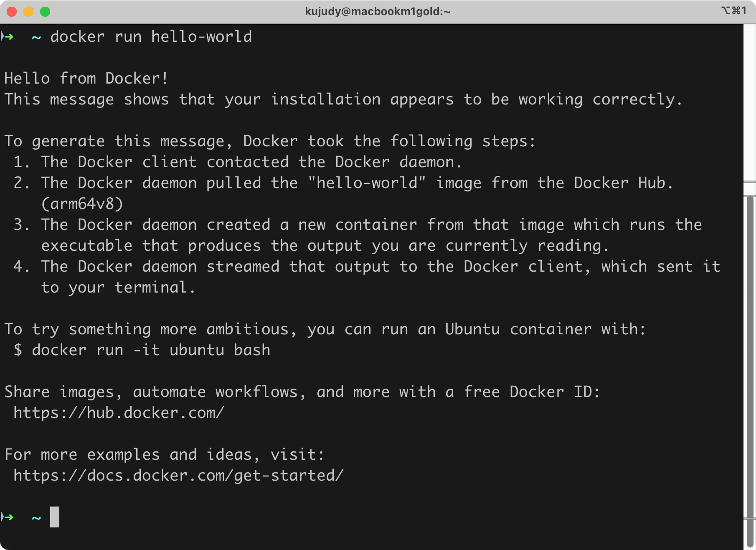This screenshot has width=756, height=550.
Task: Click the kujudy@macbookm1gold title text
Action: 378,11
